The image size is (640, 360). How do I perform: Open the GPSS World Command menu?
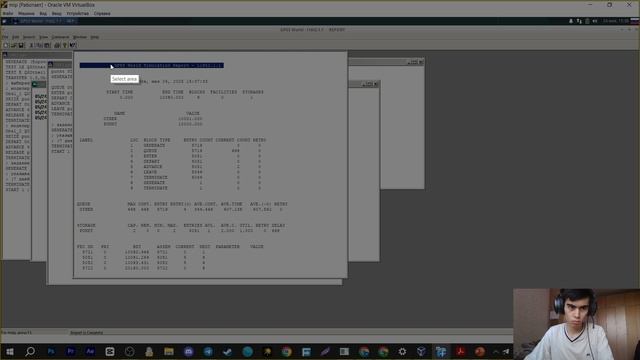click(60, 37)
